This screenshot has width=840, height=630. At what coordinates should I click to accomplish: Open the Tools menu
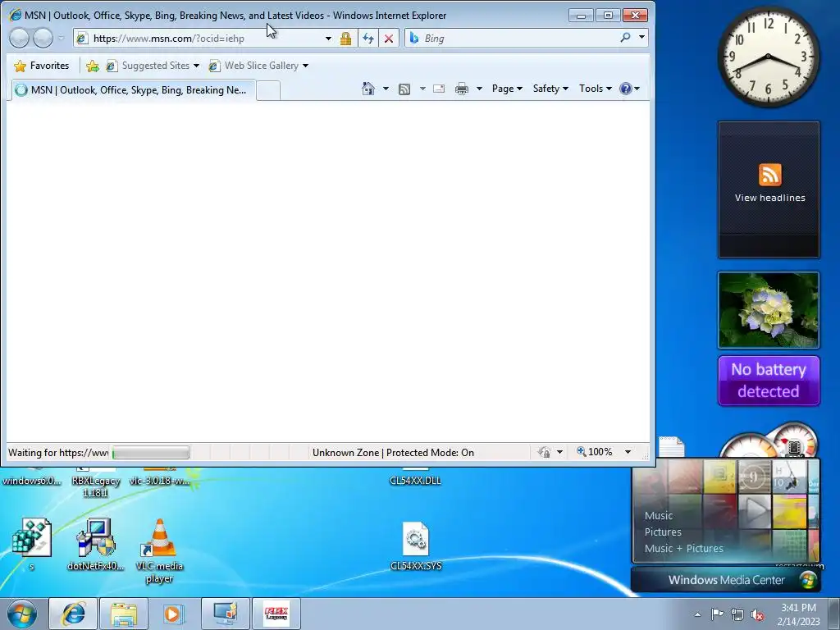595,89
